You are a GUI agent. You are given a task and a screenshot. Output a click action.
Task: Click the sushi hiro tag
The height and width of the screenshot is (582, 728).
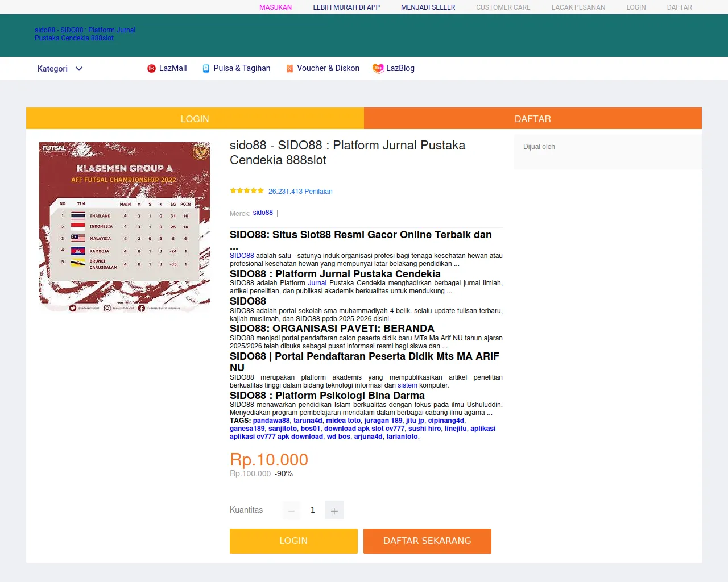[425, 429]
